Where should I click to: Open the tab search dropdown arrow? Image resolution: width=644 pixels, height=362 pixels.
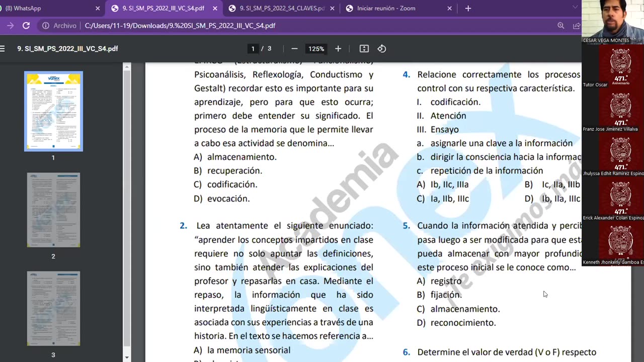(575, 7)
